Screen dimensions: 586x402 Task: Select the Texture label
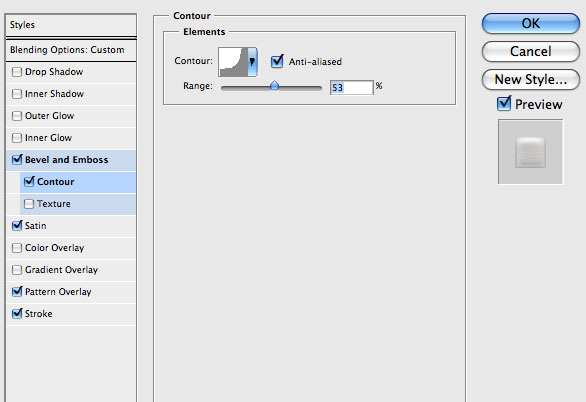click(53, 204)
